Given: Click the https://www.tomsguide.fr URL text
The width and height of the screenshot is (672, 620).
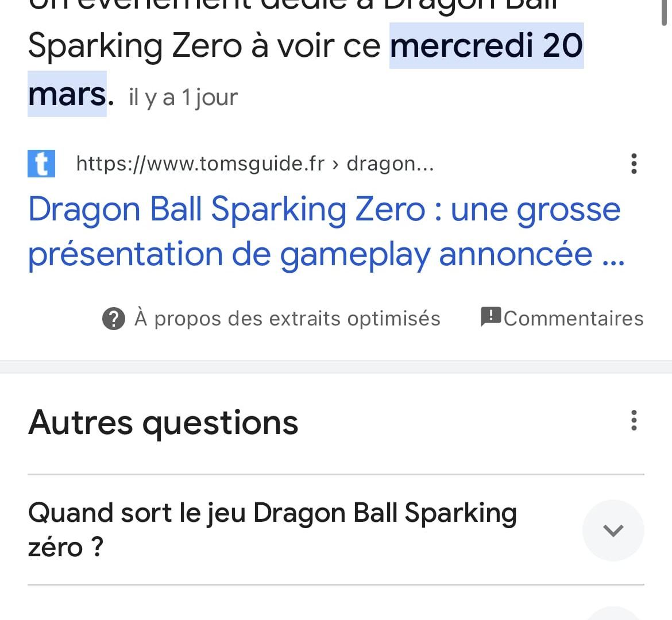Looking at the screenshot, I should click(x=200, y=164).
